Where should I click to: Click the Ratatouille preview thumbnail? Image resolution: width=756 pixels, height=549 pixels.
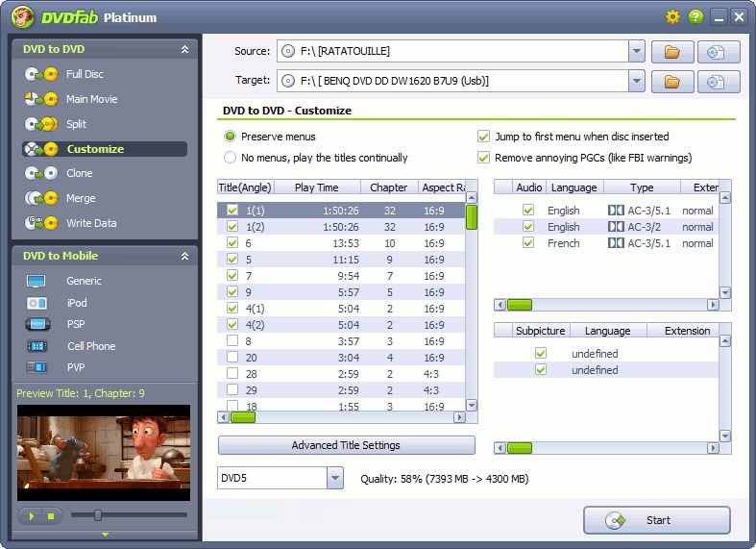104,453
